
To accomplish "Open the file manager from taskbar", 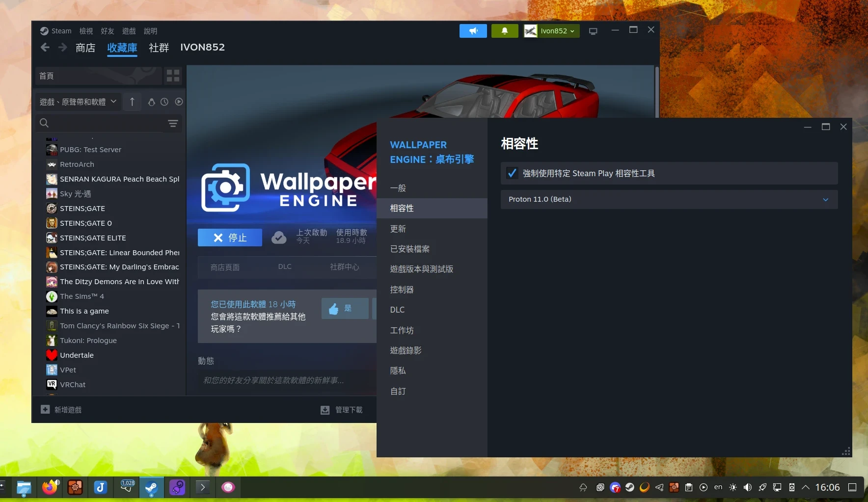I will (24, 487).
